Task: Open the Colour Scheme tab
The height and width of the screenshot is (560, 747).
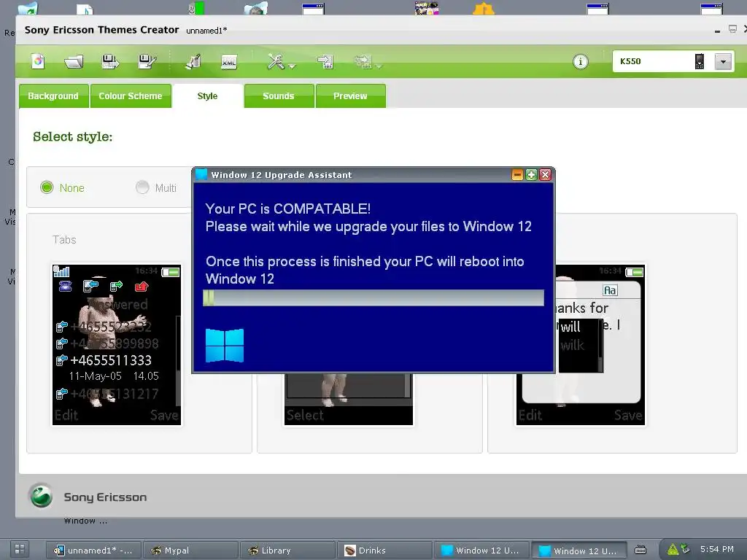Action: (131, 96)
